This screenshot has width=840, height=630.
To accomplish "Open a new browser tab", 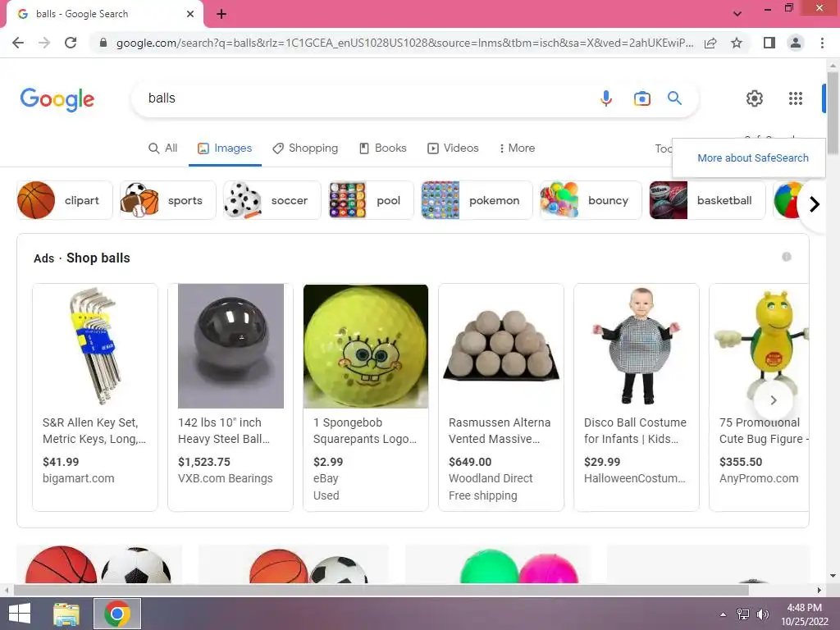I will tap(221, 14).
